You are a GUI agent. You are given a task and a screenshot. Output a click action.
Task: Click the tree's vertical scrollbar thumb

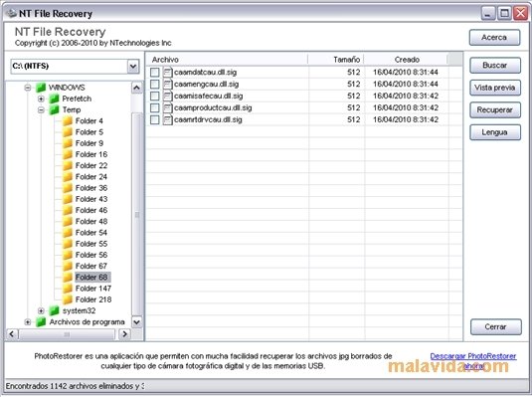[x=137, y=214]
